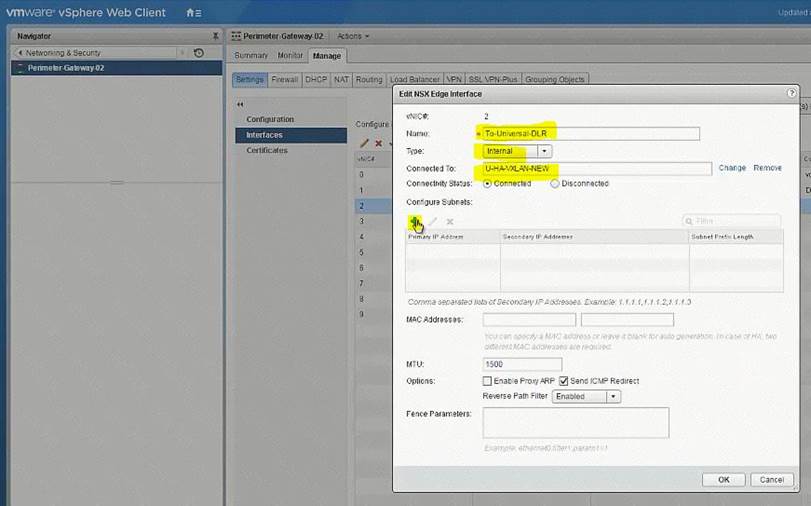The height and width of the screenshot is (506, 811).
Task: Switch to the Firewall tab
Action: pyautogui.click(x=285, y=79)
